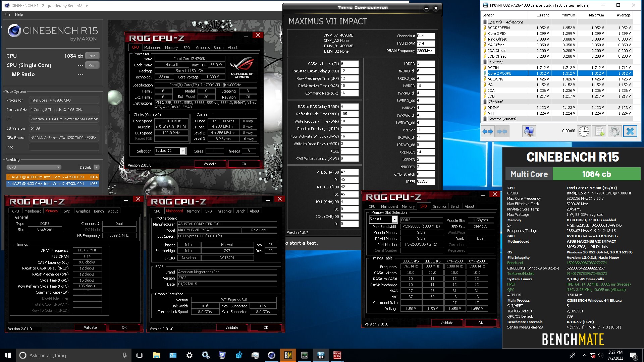Click HPET link in BenchMate panel
Viewport: 644px width, 362px height.
(x=512, y=285)
